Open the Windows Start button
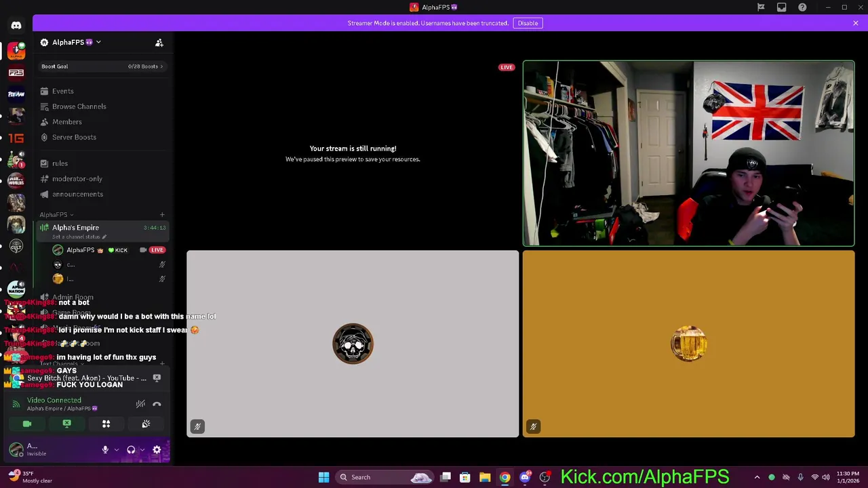Viewport: 868px width, 488px height. [323, 477]
